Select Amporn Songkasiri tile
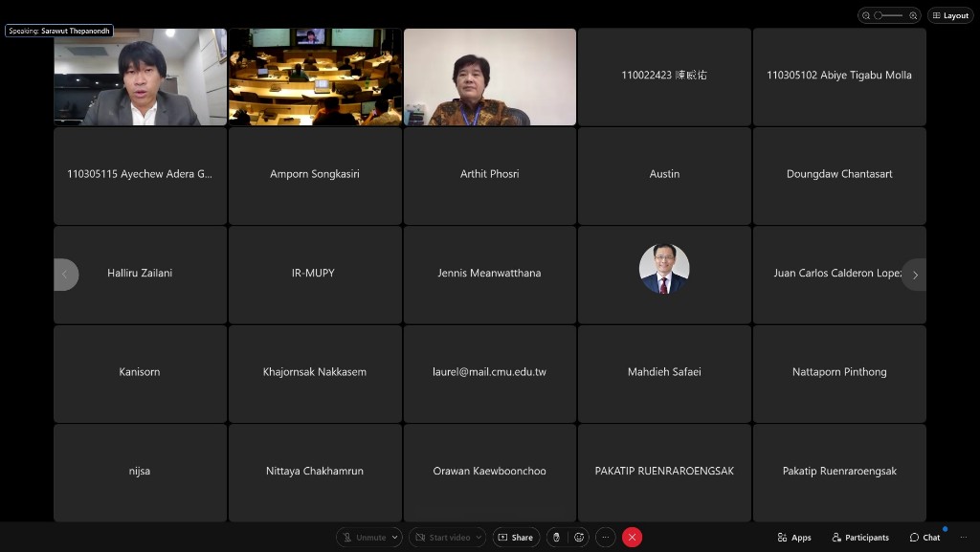The height and width of the screenshot is (552, 980). point(315,176)
